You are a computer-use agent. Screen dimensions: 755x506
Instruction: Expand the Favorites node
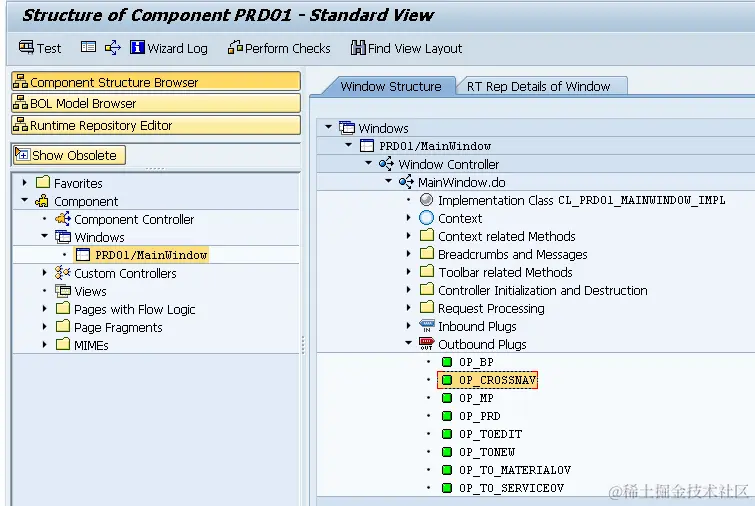(x=25, y=182)
